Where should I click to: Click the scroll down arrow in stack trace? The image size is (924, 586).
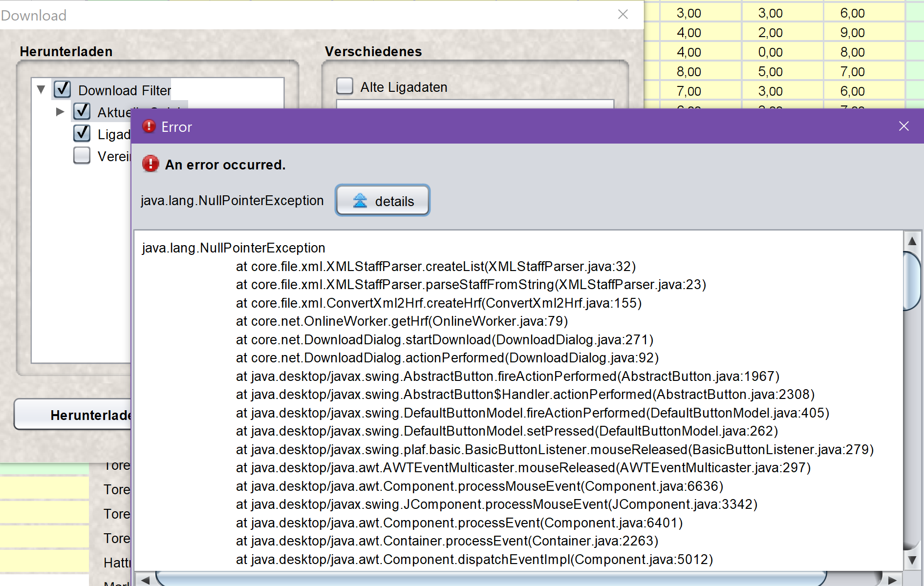tap(912, 560)
